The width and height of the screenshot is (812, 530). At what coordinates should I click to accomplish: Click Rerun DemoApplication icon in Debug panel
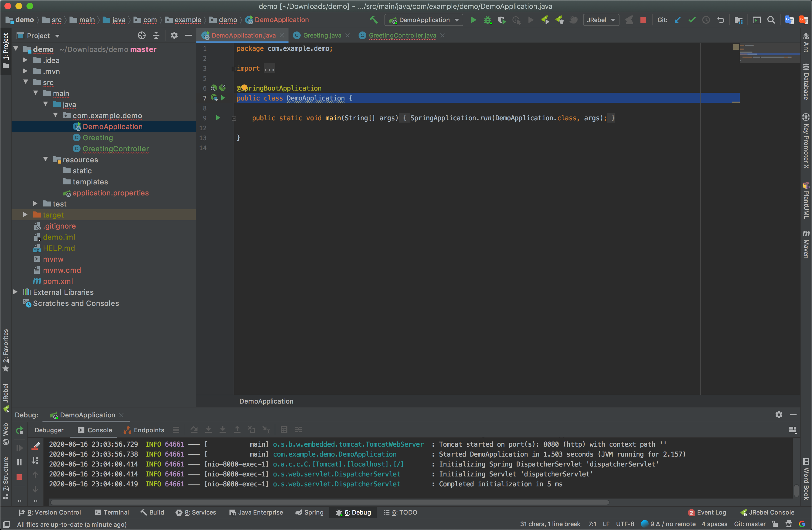point(20,430)
